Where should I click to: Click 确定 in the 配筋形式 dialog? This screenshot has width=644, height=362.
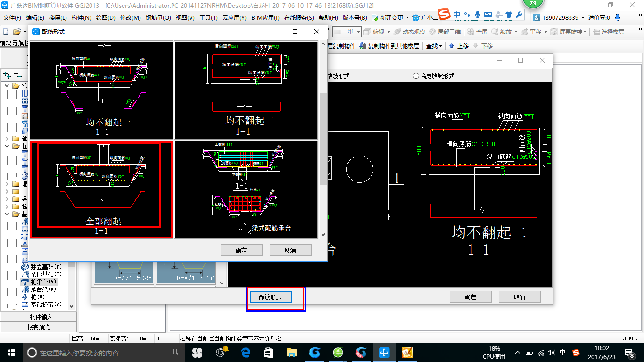[241, 250]
